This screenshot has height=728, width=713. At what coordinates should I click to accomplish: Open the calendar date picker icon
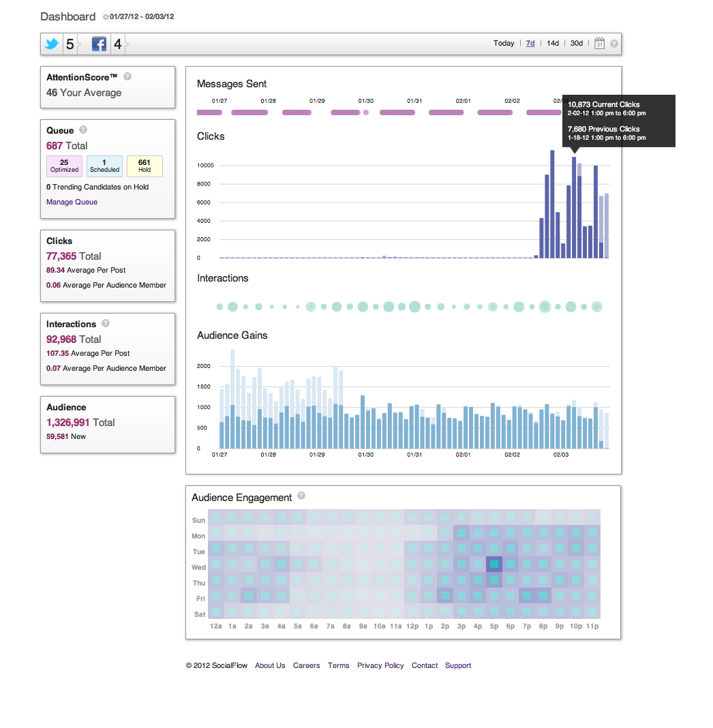pos(600,43)
